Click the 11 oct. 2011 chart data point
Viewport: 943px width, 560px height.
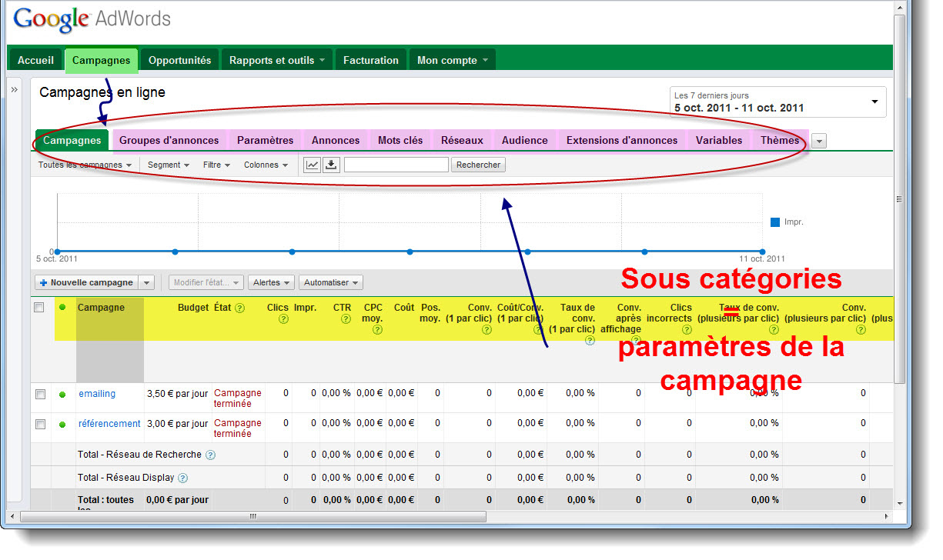coord(762,252)
